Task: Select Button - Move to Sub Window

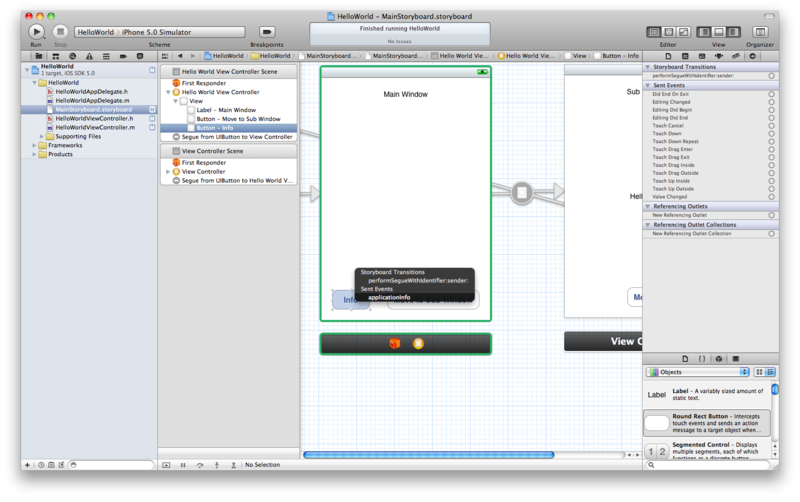Action: pyautogui.click(x=238, y=119)
